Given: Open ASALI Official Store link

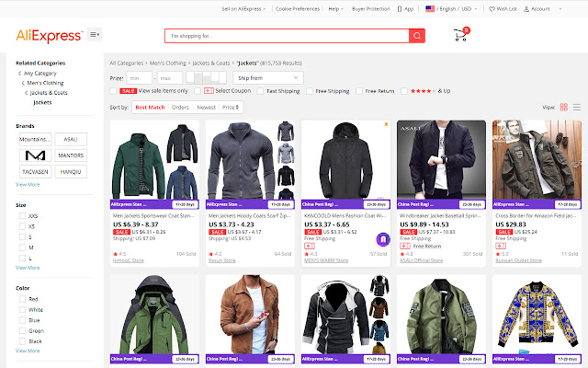Looking at the screenshot, I should click(x=421, y=260).
